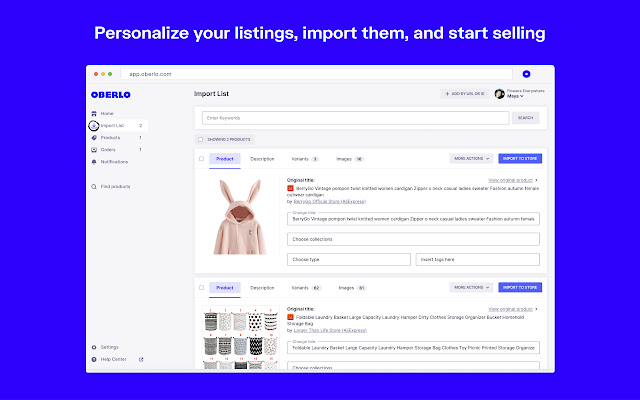Click the Find products magnifier icon
Image resolution: width=640 pixels, height=400 pixels.
point(94,187)
